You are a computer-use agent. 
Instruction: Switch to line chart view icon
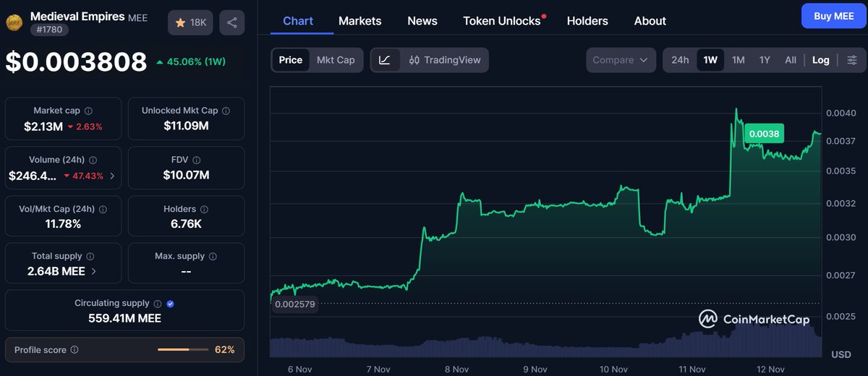coord(385,60)
